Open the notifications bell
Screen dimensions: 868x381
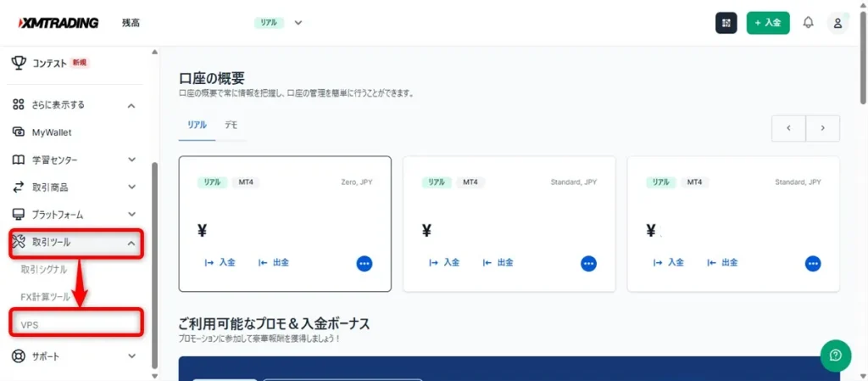[x=808, y=23]
